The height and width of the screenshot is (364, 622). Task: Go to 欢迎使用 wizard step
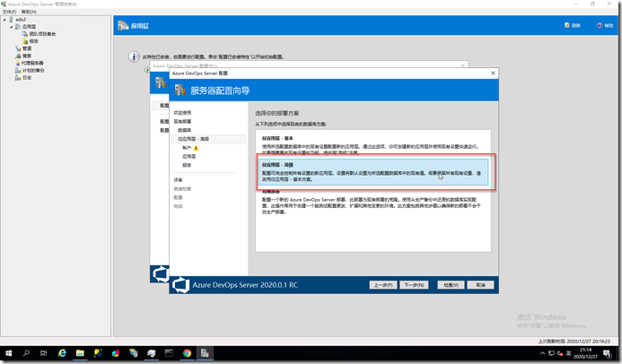coord(182,113)
